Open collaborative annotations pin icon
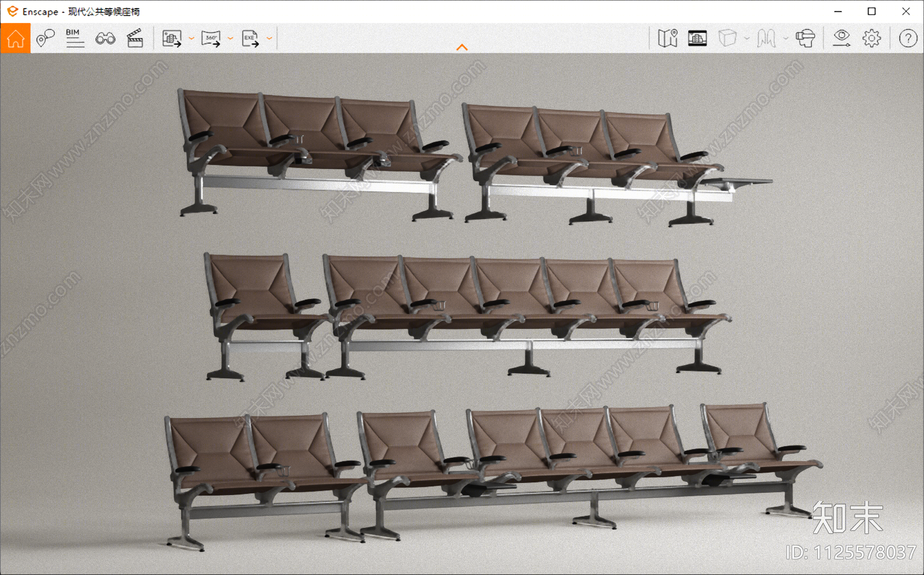Screen dimensions: 924x575 click(x=45, y=39)
